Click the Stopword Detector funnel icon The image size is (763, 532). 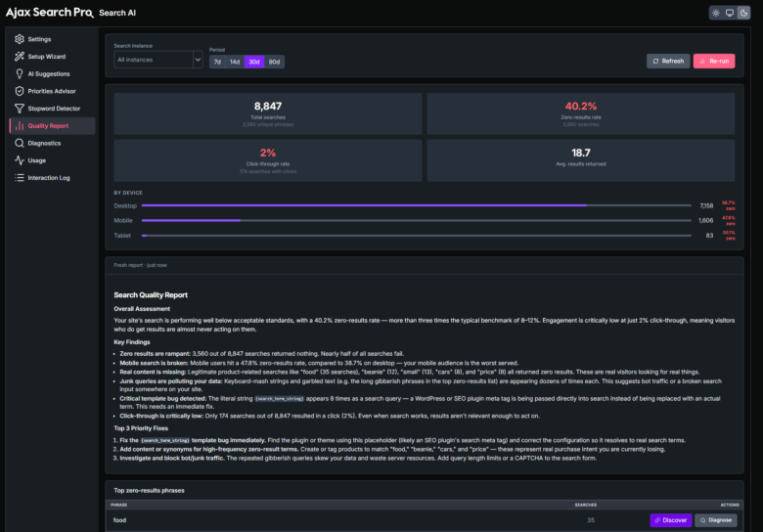coord(19,109)
